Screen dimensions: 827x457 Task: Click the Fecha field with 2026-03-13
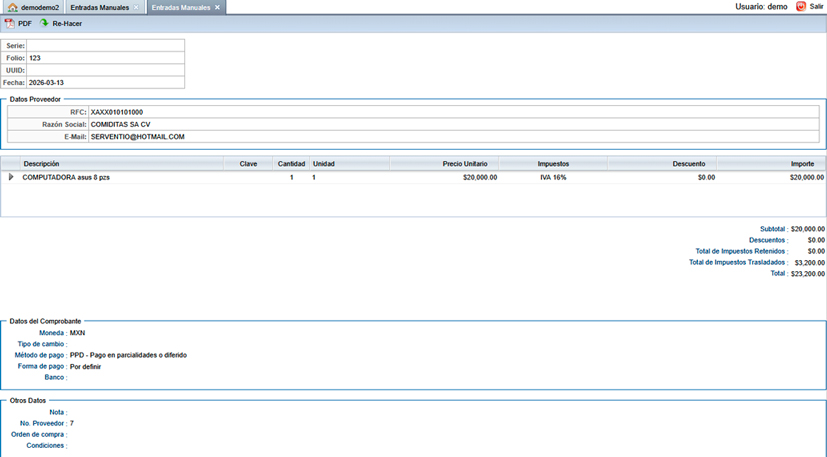click(x=105, y=83)
